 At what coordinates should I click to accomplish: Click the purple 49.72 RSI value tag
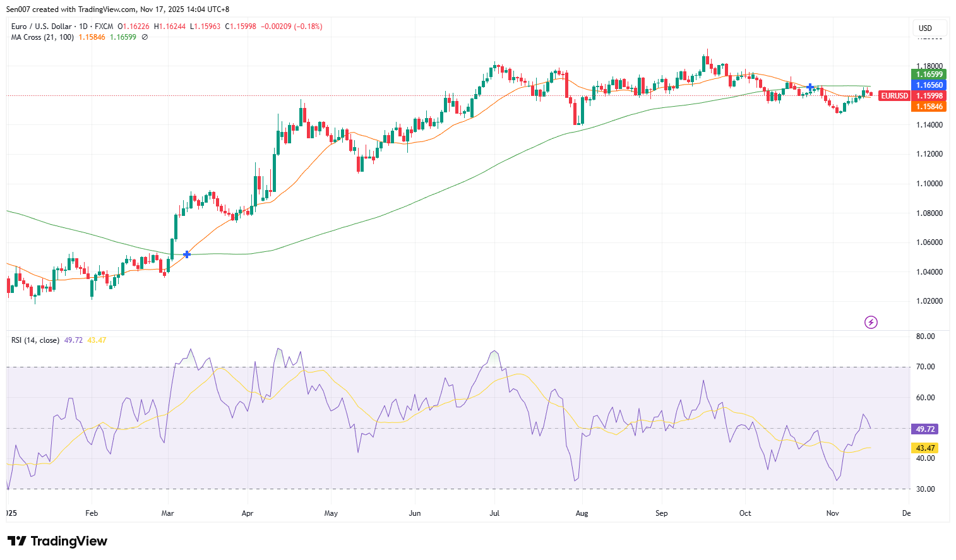[925, 429]
